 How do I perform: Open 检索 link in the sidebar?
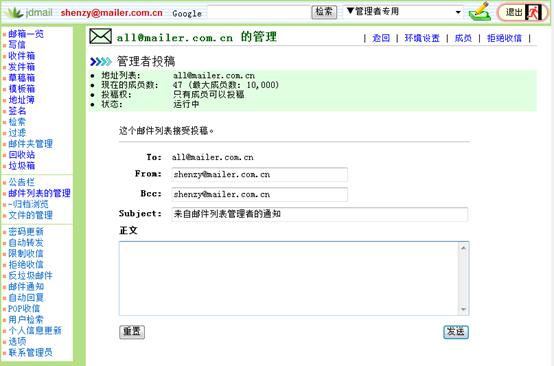point(17,122)
